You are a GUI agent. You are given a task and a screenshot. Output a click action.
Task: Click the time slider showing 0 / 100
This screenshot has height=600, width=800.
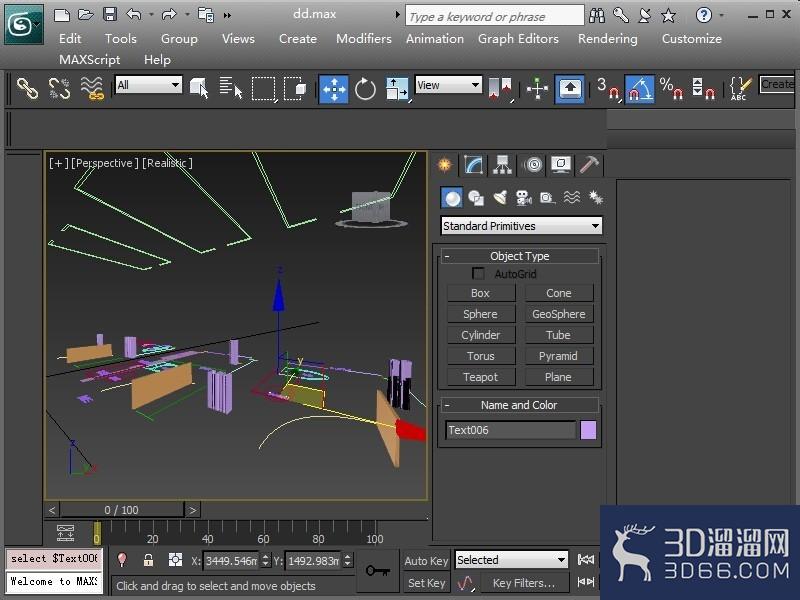click(x=122, y=510)
